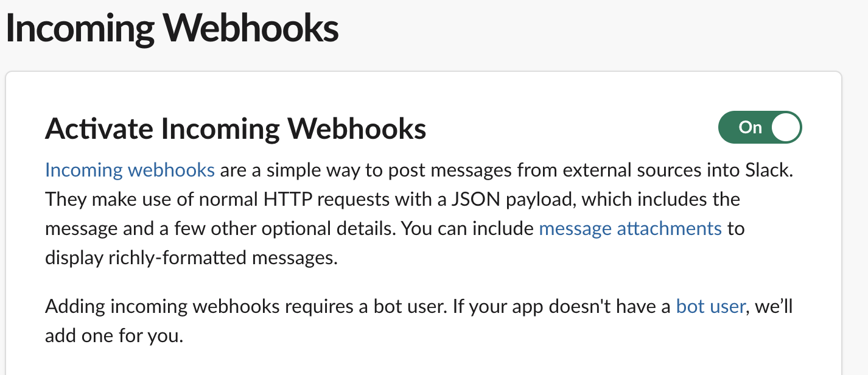The image size is (868, 375).
Task: Click the sentence "Adding incoming webhooks requires a bot user"
Action: click(246, 306)
